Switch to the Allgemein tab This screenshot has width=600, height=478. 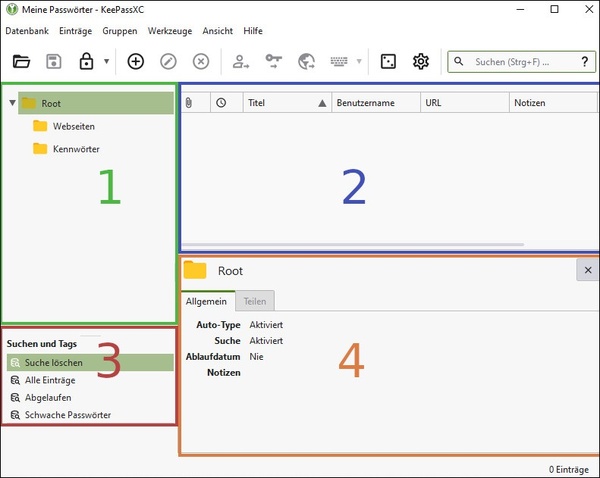point(206,301)
